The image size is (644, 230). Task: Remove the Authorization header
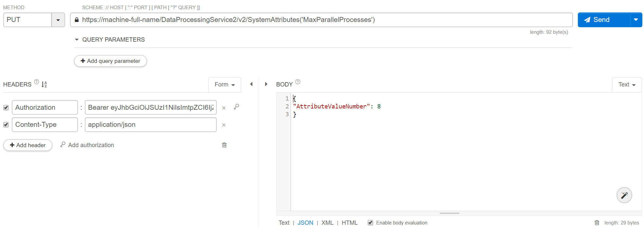[x=224, y=108]
